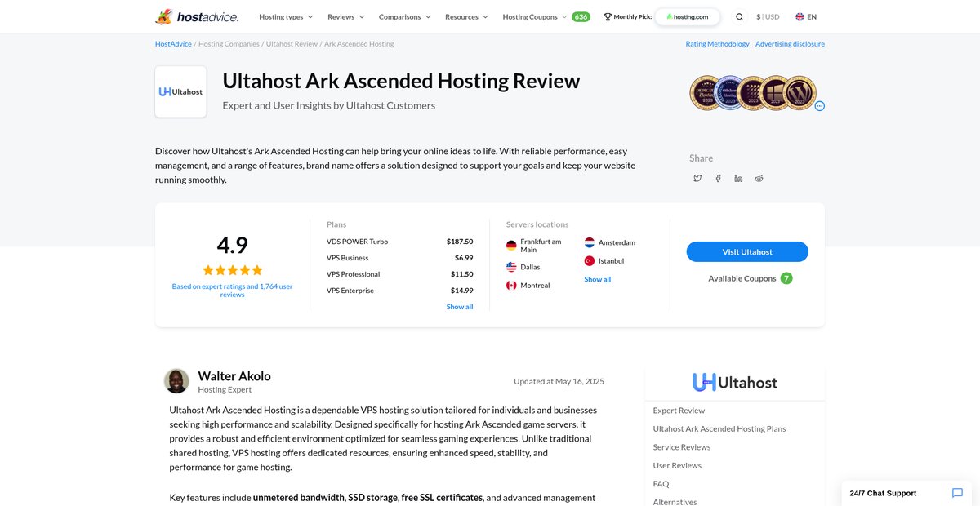
Task: Click the Ultahost logo thumbnail
Action: tap(180, 92)
